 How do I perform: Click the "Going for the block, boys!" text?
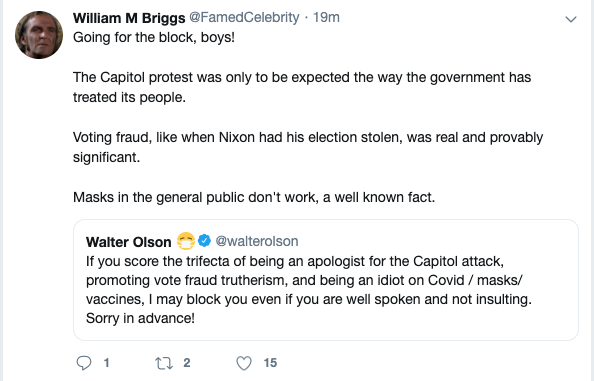(x=154, y=37)
